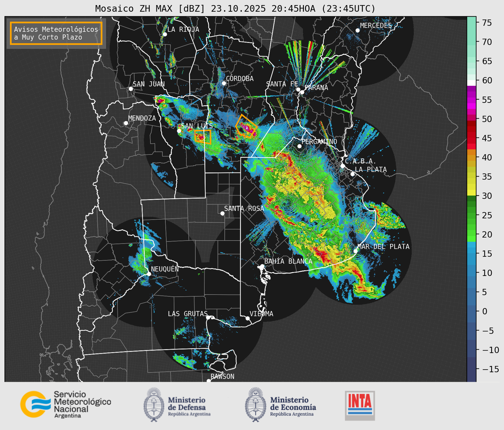Click the Santa Rosa city marker dot

[222, 213]
